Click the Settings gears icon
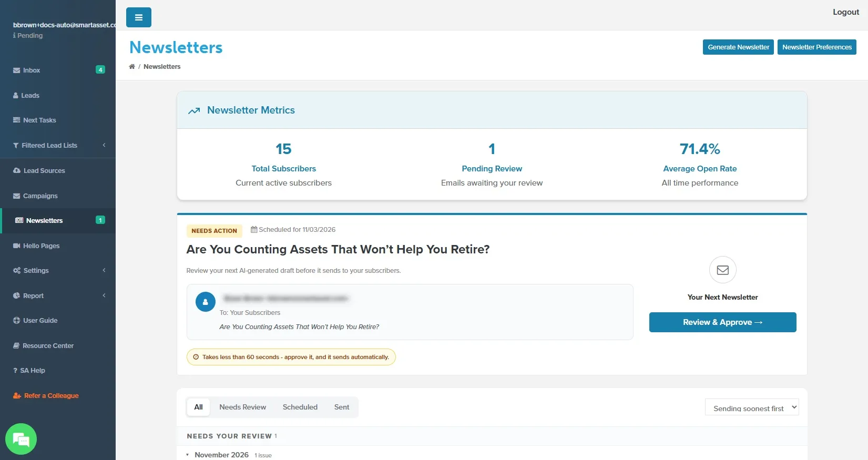Image resolution: width=868 pixels, height=460 pixels. pos(17,271)
